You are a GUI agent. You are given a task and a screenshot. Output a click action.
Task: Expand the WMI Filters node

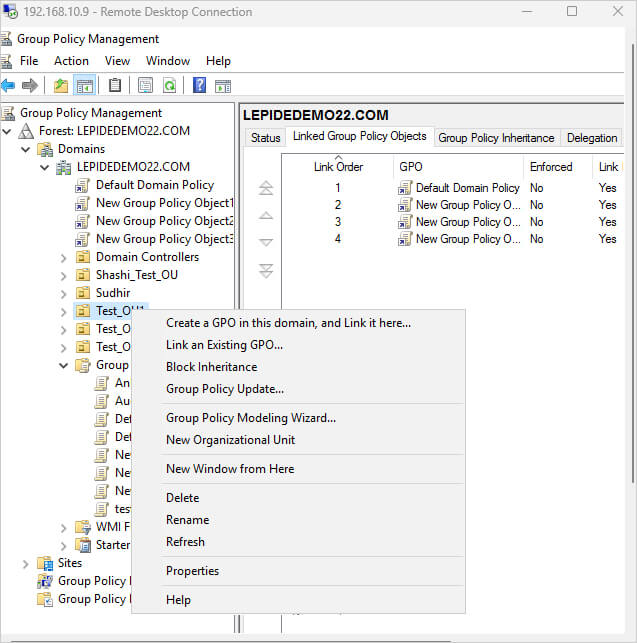63,528
